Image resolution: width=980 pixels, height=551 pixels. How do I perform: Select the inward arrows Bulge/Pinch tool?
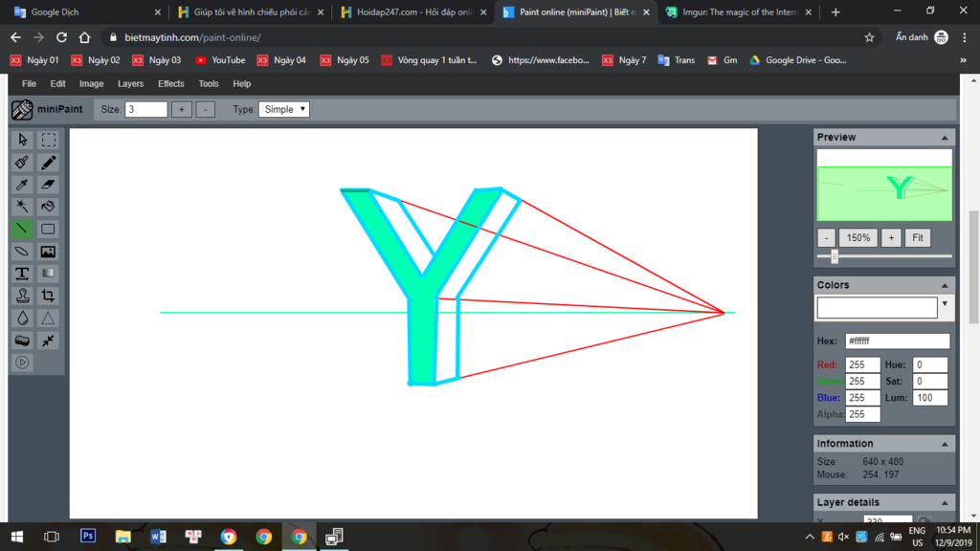(x=48, y=341)
